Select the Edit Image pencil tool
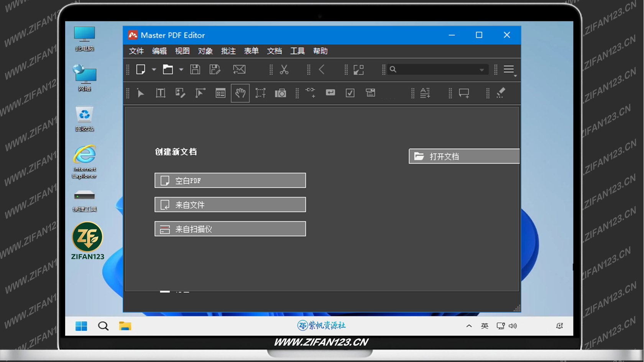644x362 pixels. (x=181, y=93)
